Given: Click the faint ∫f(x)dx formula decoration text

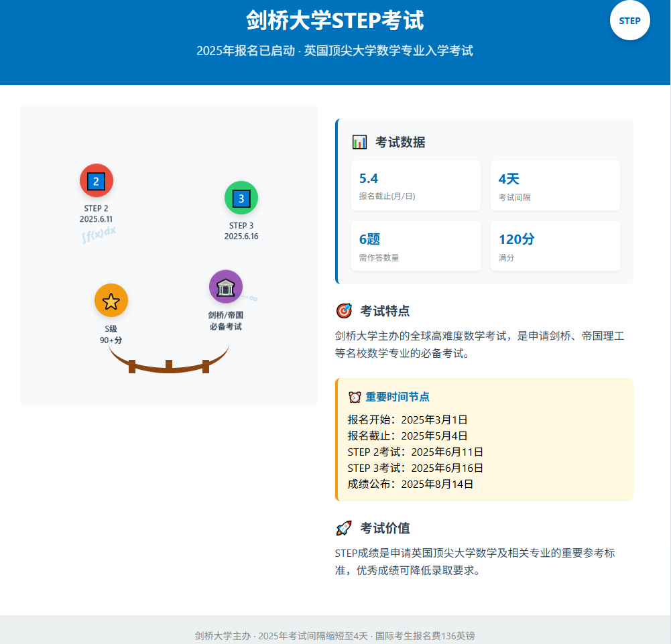Looking at the screenshot, I should [99, 235].
